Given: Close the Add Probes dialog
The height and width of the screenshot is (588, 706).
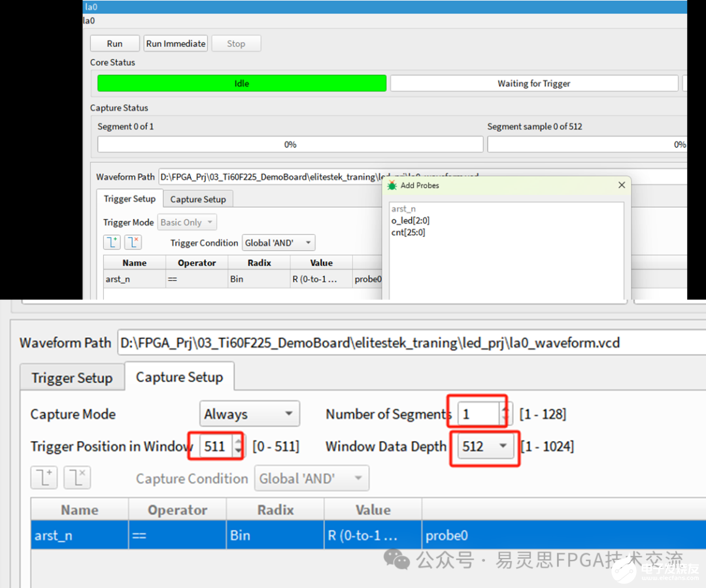Looking at the screenshot, I should coord(622,186).
